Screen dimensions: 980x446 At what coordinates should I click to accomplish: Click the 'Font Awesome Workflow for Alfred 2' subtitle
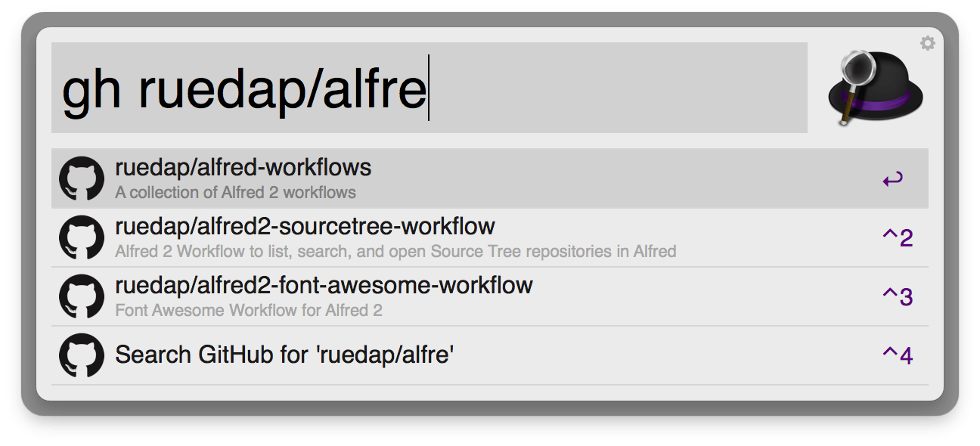pos(250,309)
